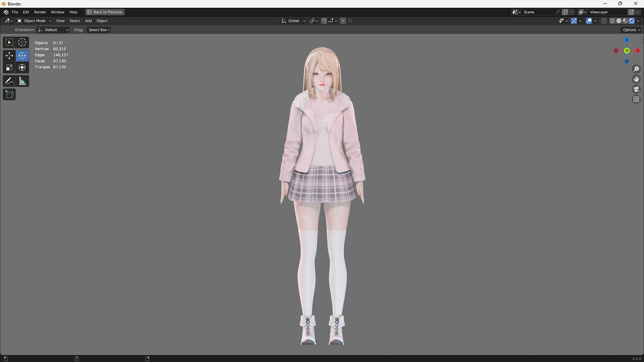Open Global transform orientation dropdown

pyautogui.click(x=293, y=21)
